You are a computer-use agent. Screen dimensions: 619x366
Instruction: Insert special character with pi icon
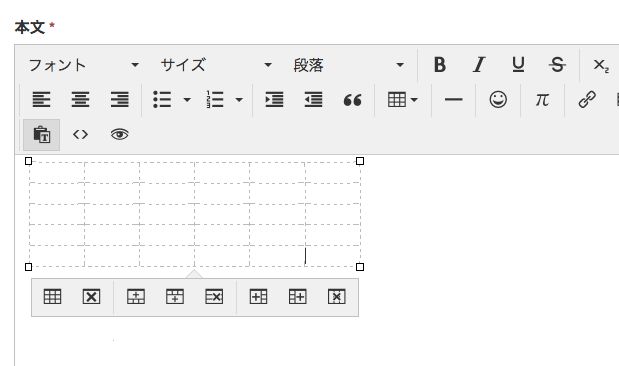(x=542, y=99)
